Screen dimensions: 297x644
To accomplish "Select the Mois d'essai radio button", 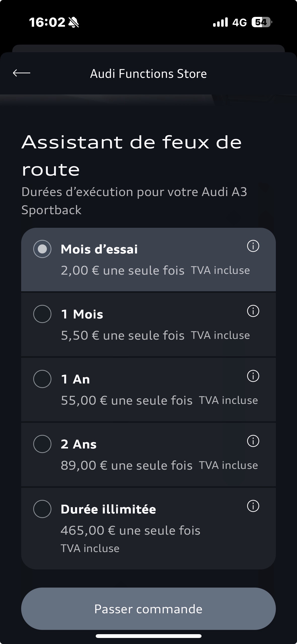I will (42, 249).
